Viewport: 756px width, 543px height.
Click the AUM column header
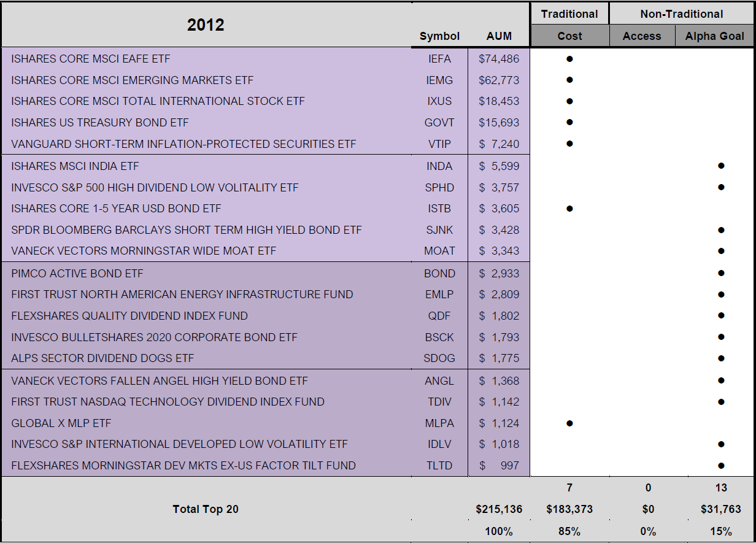[499, 36]
